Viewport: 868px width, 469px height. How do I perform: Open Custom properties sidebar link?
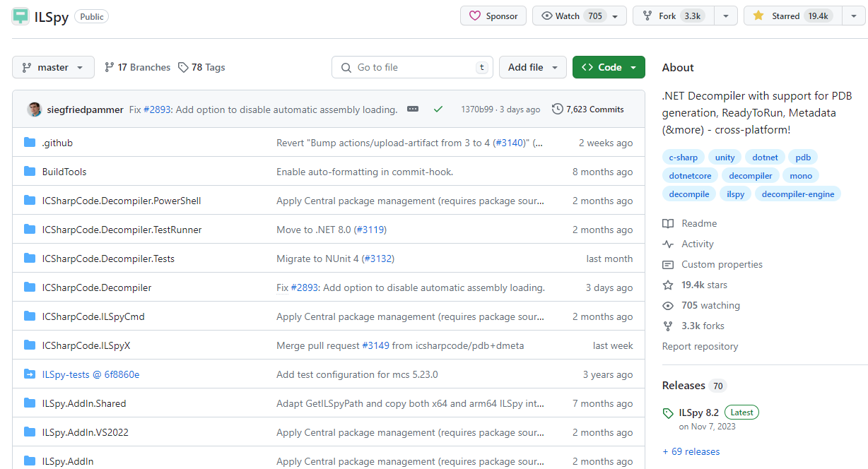[712, 264]
